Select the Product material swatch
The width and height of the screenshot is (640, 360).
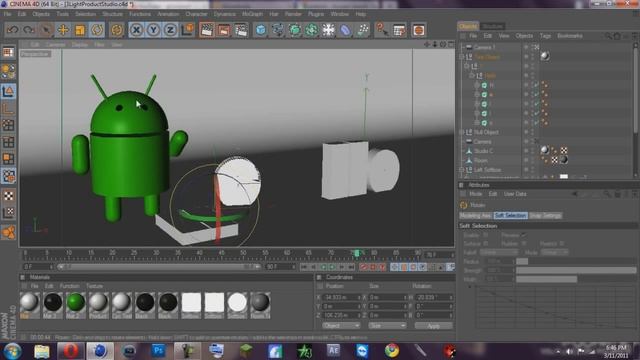tap(99, 304)
